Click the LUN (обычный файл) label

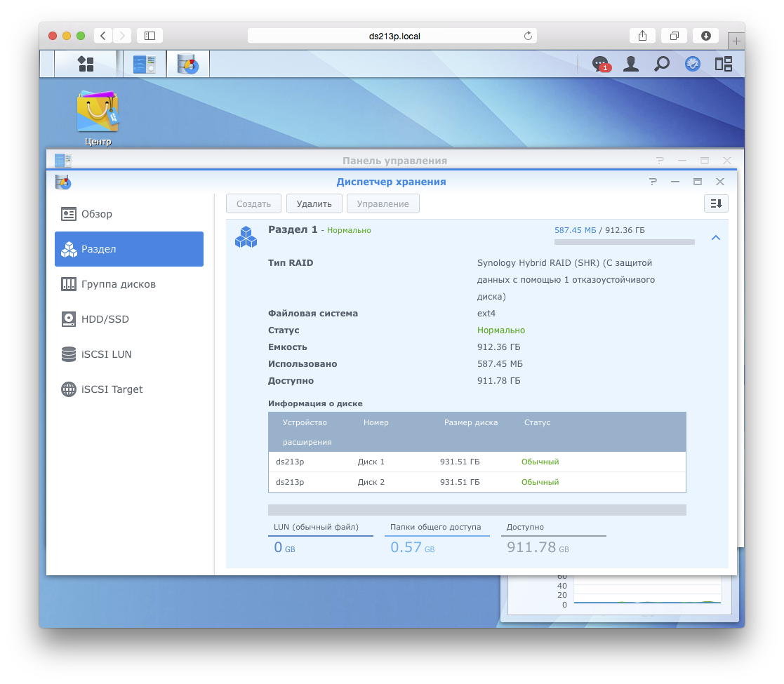(x=316, y=527)
